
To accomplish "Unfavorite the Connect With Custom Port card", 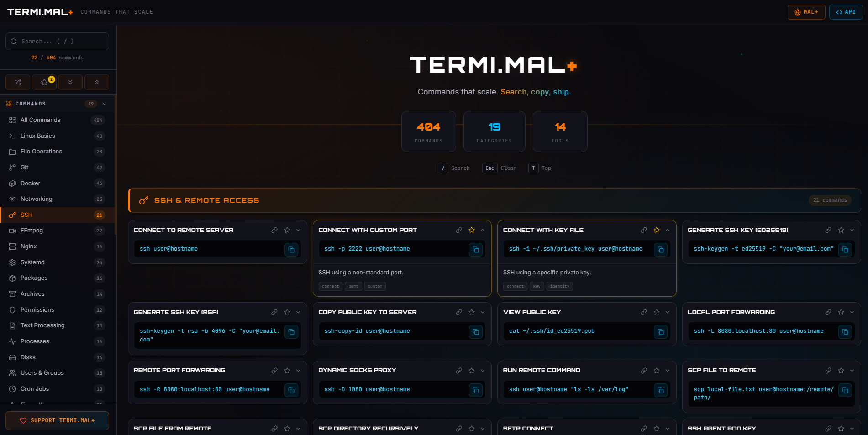I will pos(472,230).
